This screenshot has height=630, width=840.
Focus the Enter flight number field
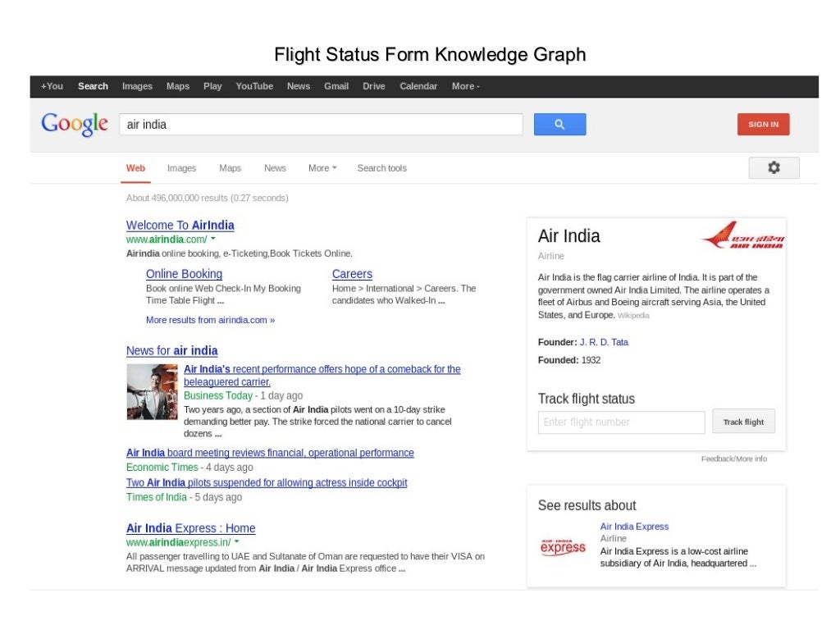tap(622, 422)
